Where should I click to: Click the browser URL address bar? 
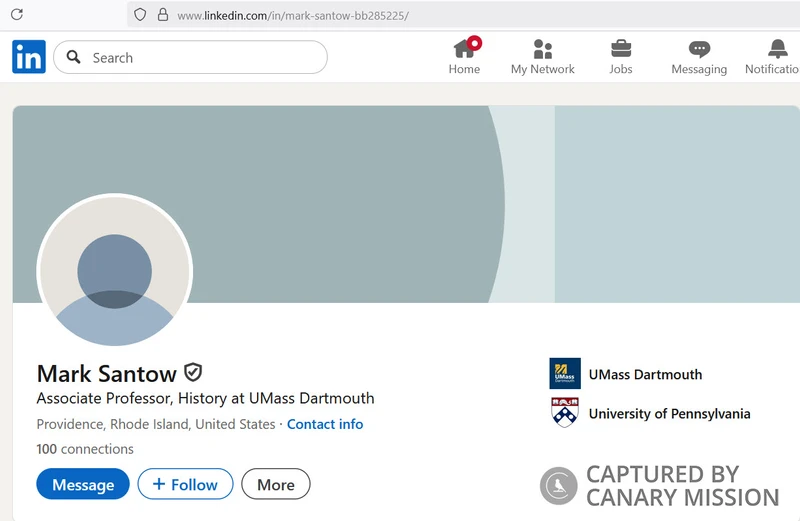pyautogui.click(x=463, y=15)
